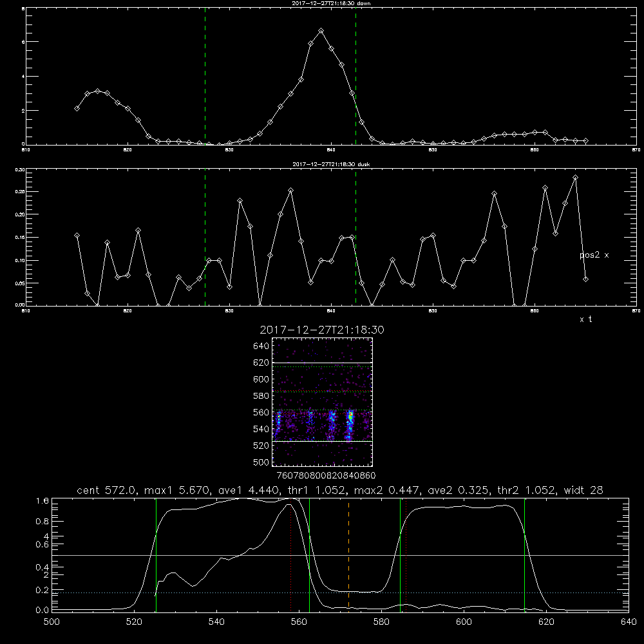
Task: Click the '580' x-axis label of bottom plot
Action: (x=381, y=622)
